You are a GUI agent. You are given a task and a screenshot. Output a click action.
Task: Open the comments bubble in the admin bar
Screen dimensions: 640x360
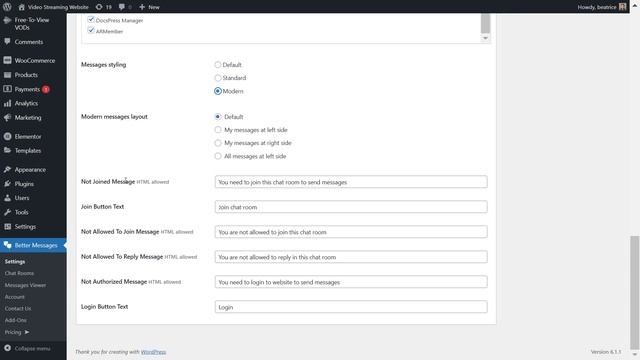tap(122, 7)
